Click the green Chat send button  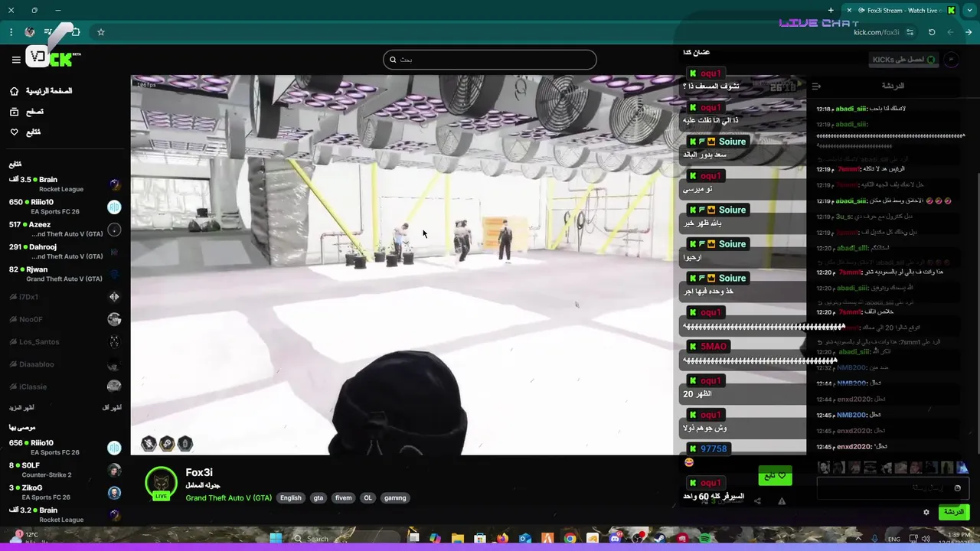point(953,512)
